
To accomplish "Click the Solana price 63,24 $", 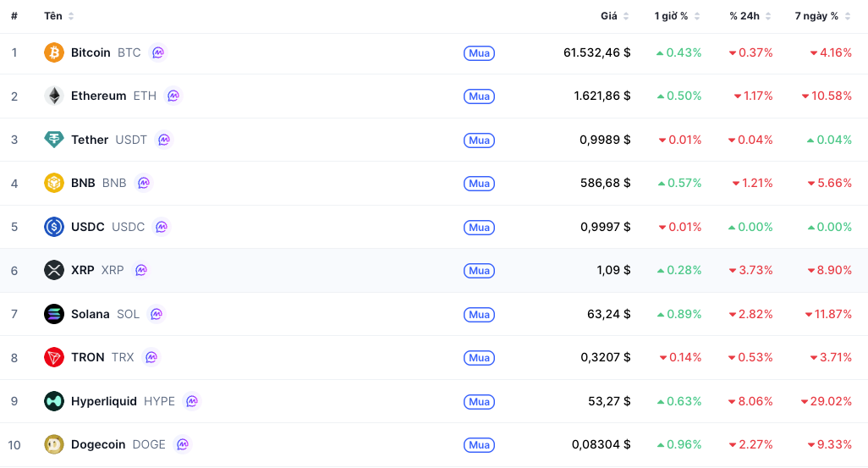I will (x=609, y=314).
